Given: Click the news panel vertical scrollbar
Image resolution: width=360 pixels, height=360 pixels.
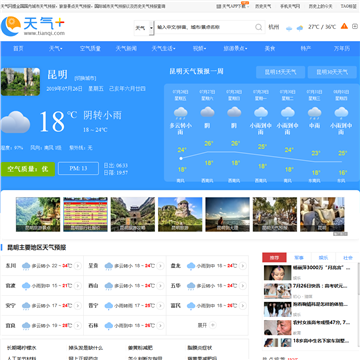Looking at the screenshot, I should point(358,278).
